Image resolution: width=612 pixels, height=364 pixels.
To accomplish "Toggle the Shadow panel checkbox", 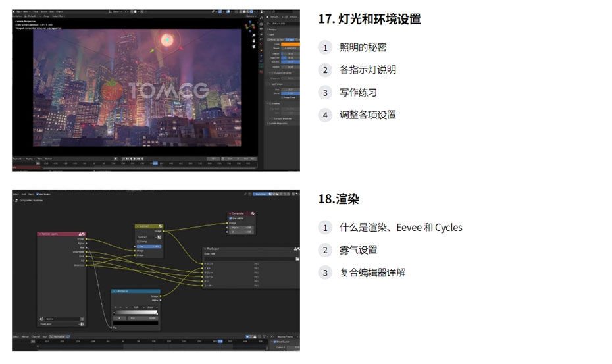I will point(270,103).
